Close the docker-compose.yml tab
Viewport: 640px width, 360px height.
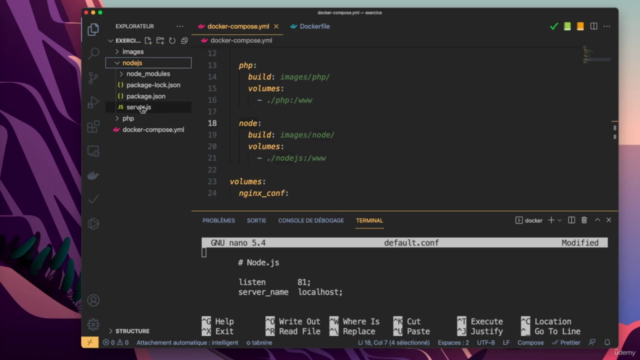point(276,27)
